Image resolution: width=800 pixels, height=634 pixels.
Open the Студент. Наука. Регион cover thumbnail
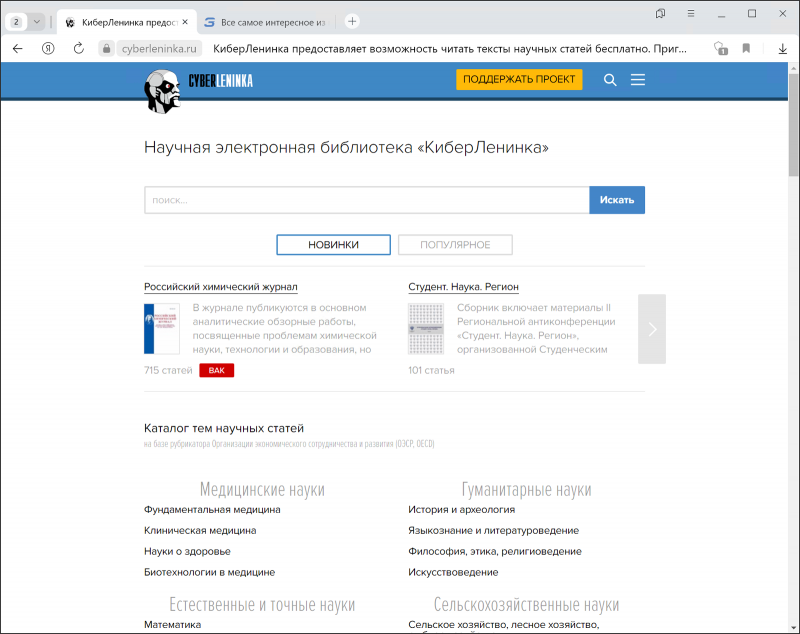click(426, 329)
